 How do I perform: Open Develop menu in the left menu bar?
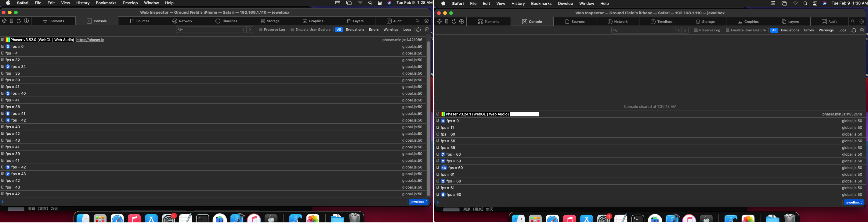coord(130,3)
